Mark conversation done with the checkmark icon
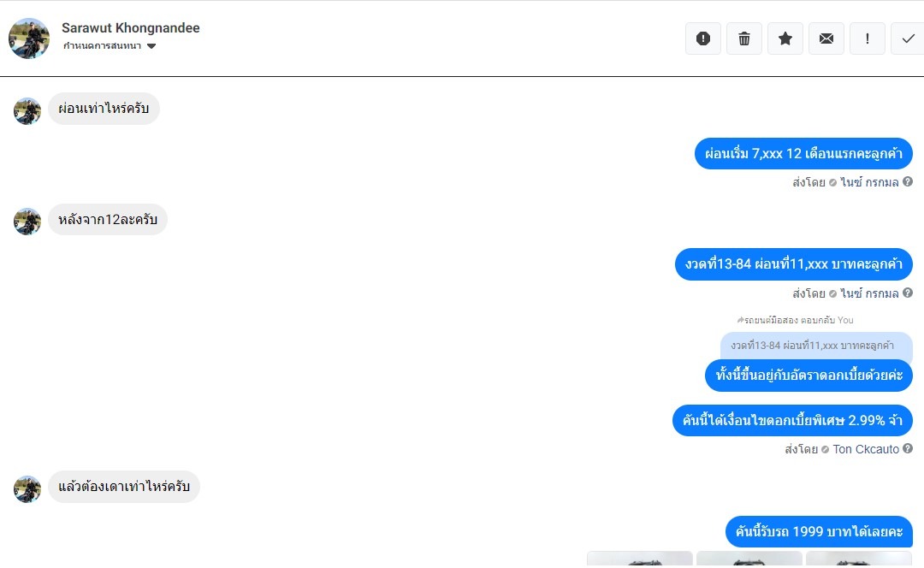924x568 pixels. coord(908,38)
